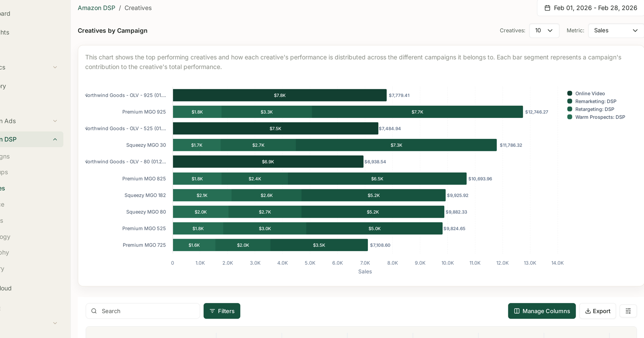
Task: Toggle the Warm Prospects: DSP legend swatch
Action: [570, 117]
